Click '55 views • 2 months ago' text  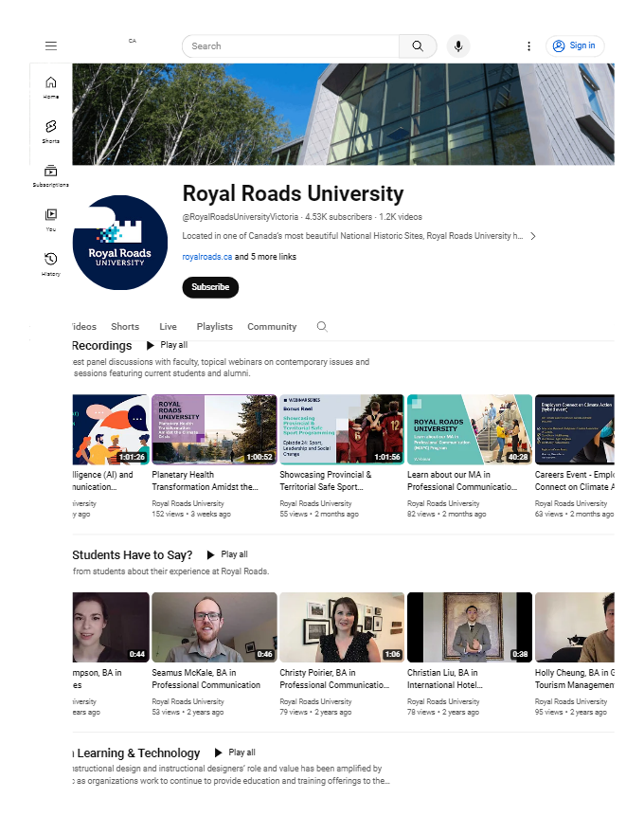click(x=319, y=515)
